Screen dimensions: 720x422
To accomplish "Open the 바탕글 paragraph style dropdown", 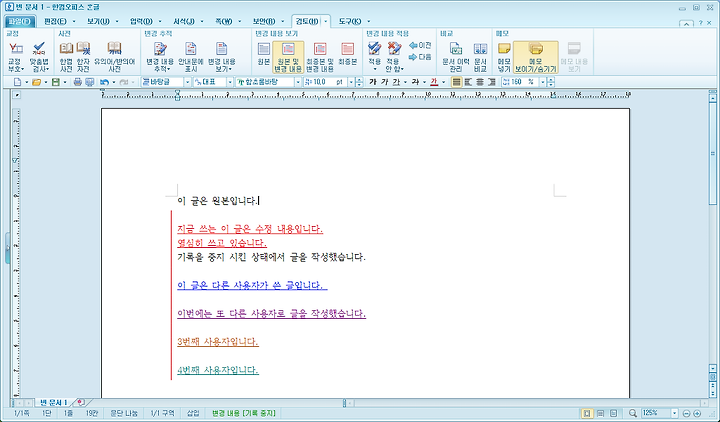I will coord(187,82).
